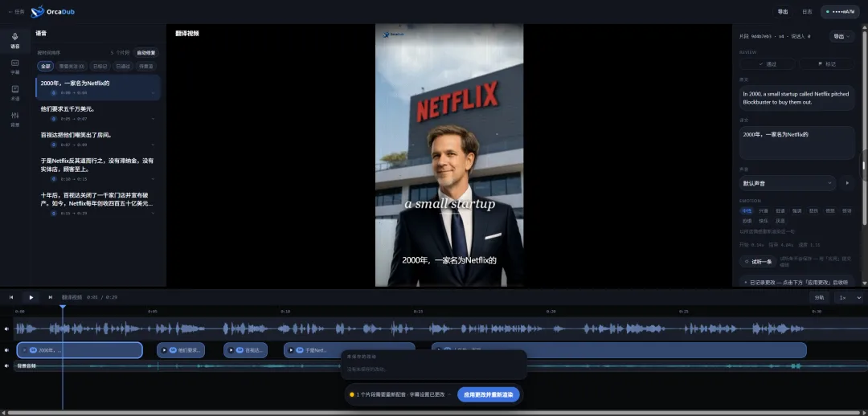This screenshot has height=416, width=868.
Task: Play the '他们要求' timeline clip
Action: (164, 350)
